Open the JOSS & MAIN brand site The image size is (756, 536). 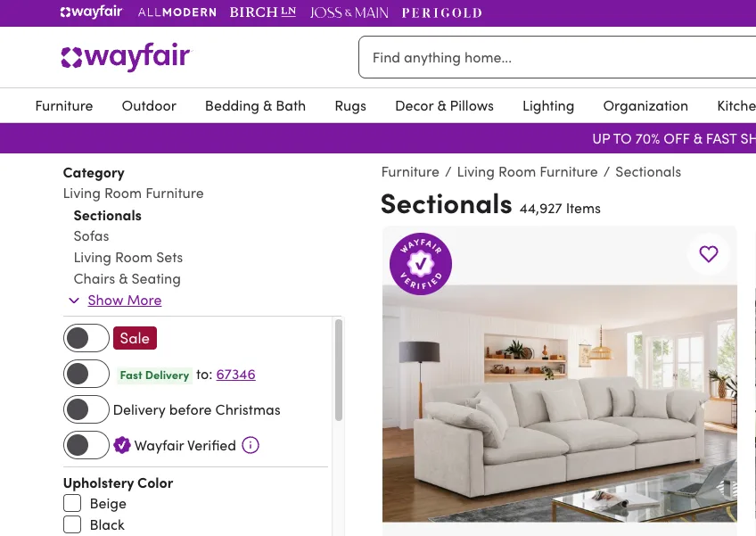tap(349, 12)
